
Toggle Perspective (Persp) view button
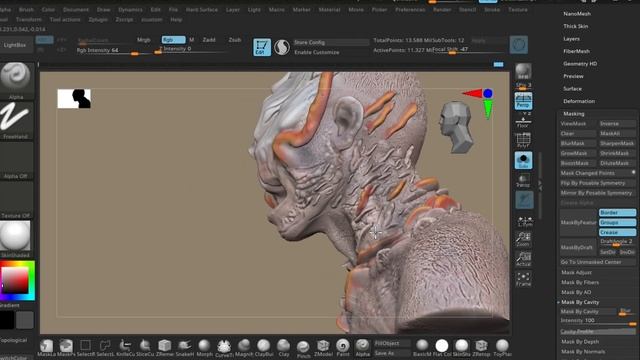click(x=523, y=100)
